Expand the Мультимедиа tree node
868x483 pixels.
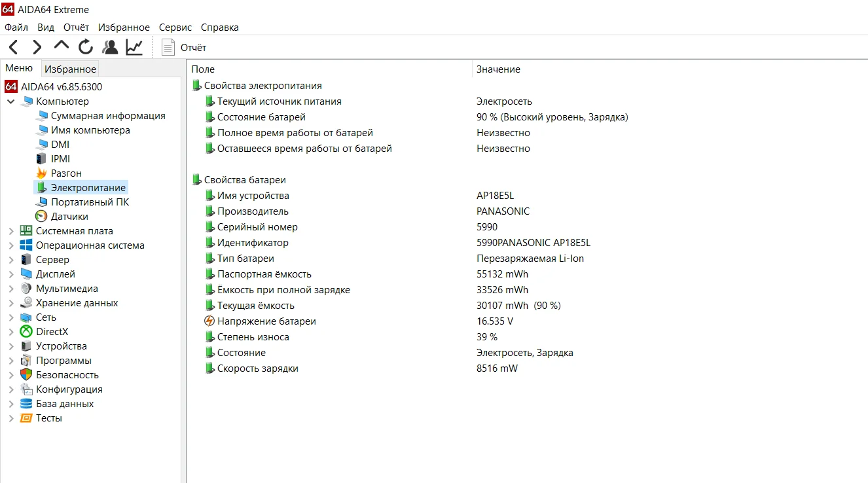(x=11, y=289)
